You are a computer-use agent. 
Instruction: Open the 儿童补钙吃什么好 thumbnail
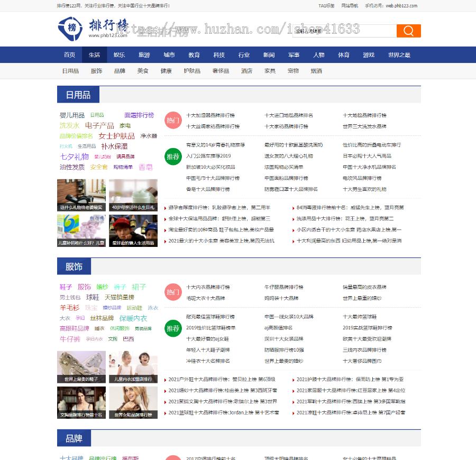(81, 231)
